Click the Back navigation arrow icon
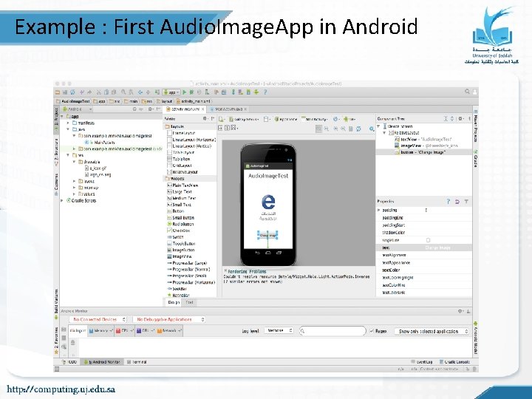This screenshot has height=399, width=532. coord(140,92)
